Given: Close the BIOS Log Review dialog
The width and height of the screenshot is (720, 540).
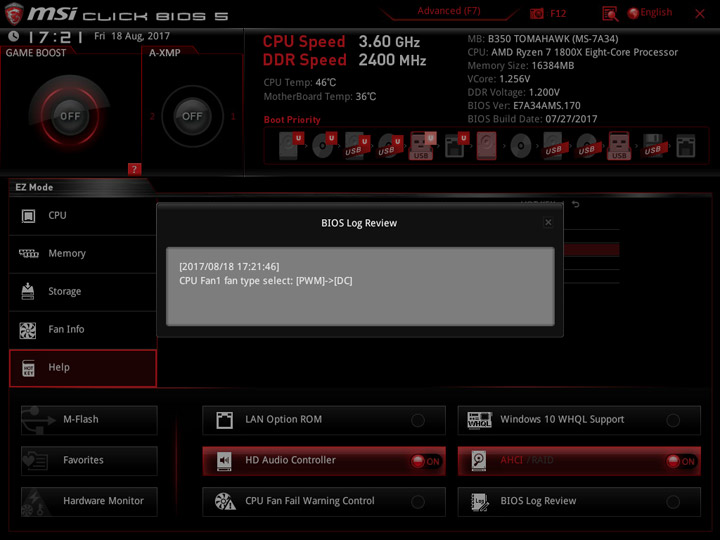Looking at the screenshot, I should (548, 222).
